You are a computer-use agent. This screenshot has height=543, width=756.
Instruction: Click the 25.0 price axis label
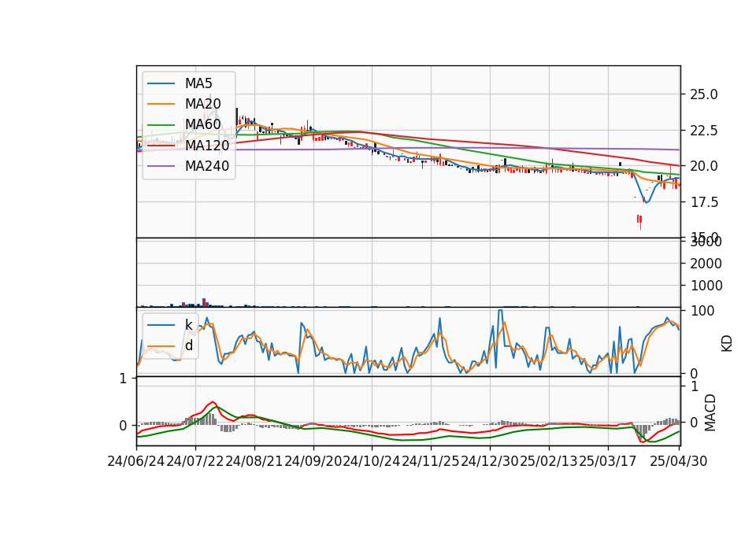pos(703,94)
